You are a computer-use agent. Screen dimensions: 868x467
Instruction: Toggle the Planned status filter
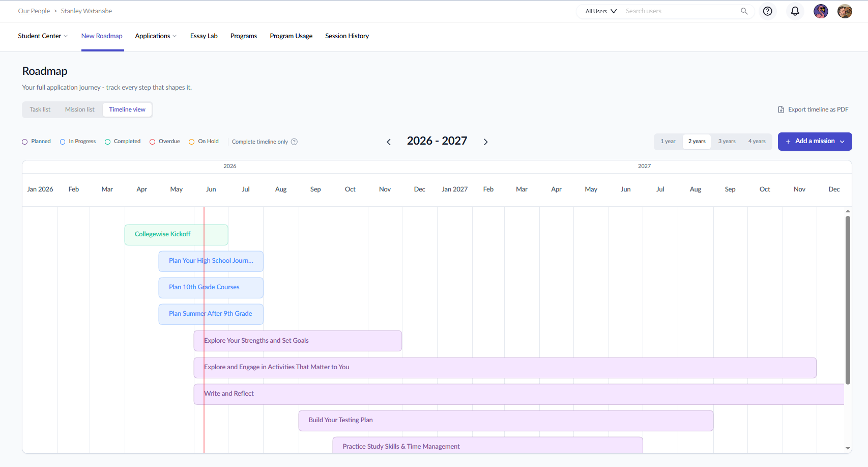pyautogui.click(x=36, y=142)
